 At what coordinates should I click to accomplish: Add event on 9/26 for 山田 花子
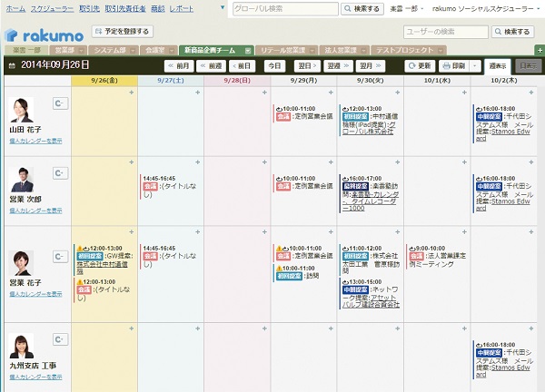tap(132, 93)
